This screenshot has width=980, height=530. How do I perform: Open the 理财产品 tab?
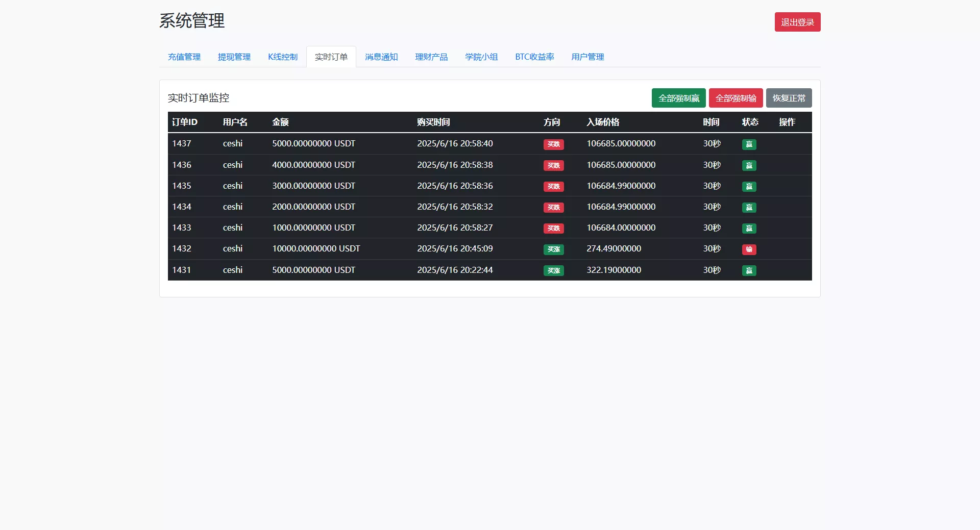tap(431, 57)
